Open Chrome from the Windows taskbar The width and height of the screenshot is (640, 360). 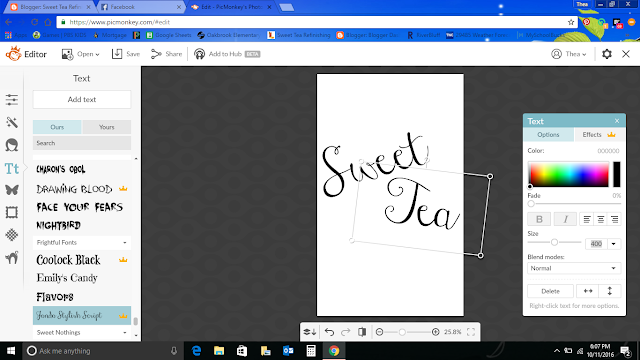tap(334, 351)
